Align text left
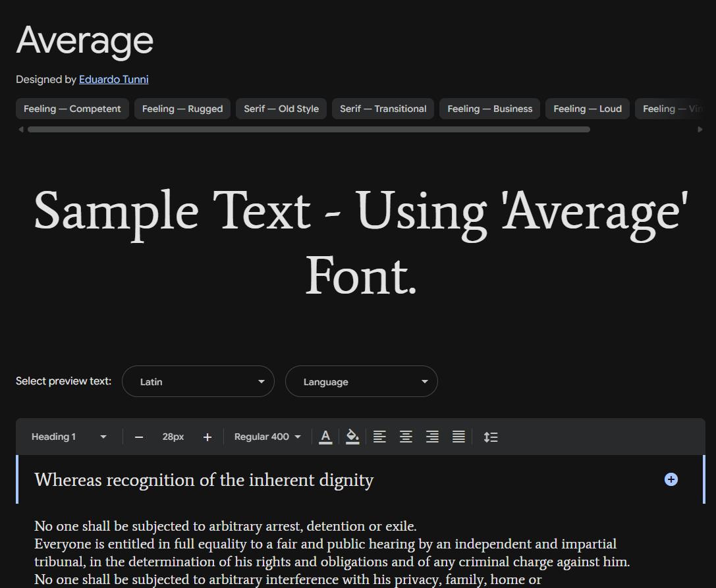Screen dimensions: 716x588 379,437
